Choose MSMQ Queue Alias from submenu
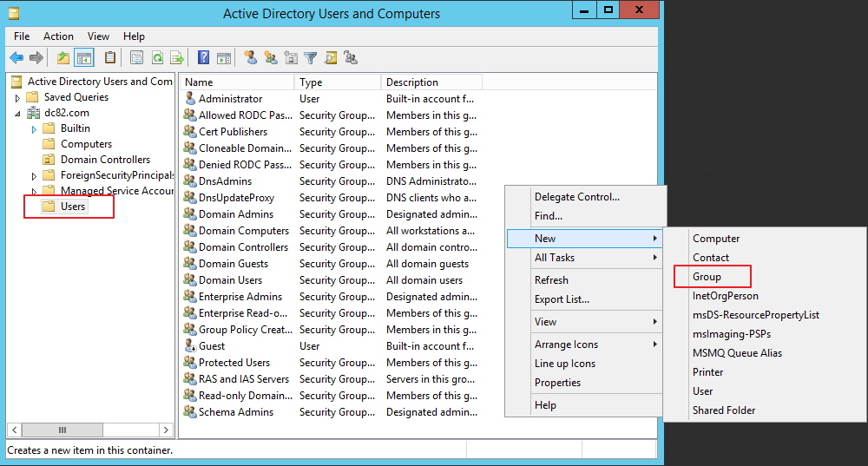 (737, 353)
